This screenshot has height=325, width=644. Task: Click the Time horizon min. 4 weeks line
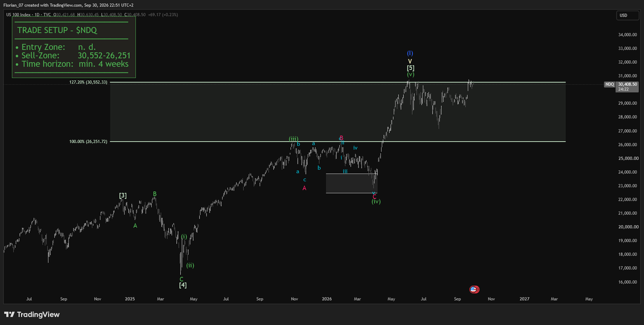coord(72,64)
